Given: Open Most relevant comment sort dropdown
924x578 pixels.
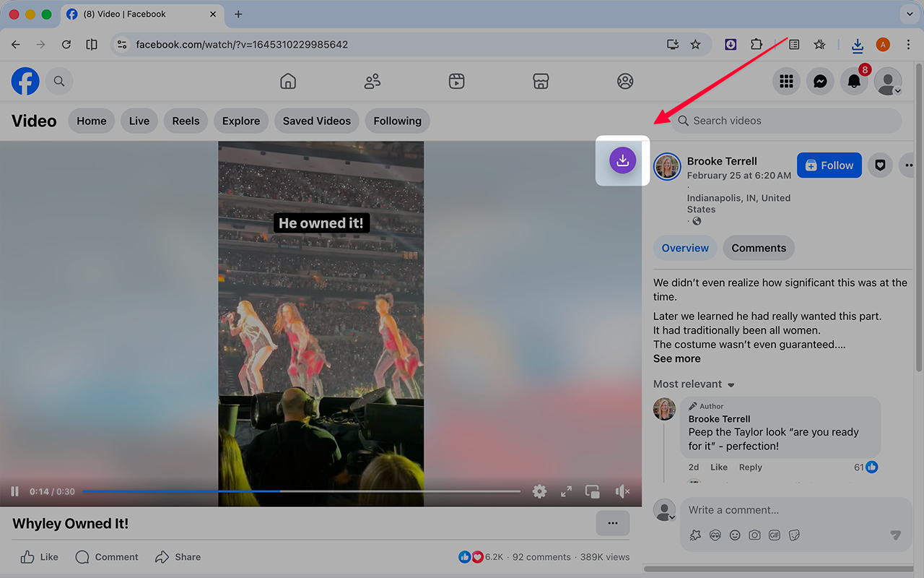Looking at the screenshot, I should (x=694, y=384).
